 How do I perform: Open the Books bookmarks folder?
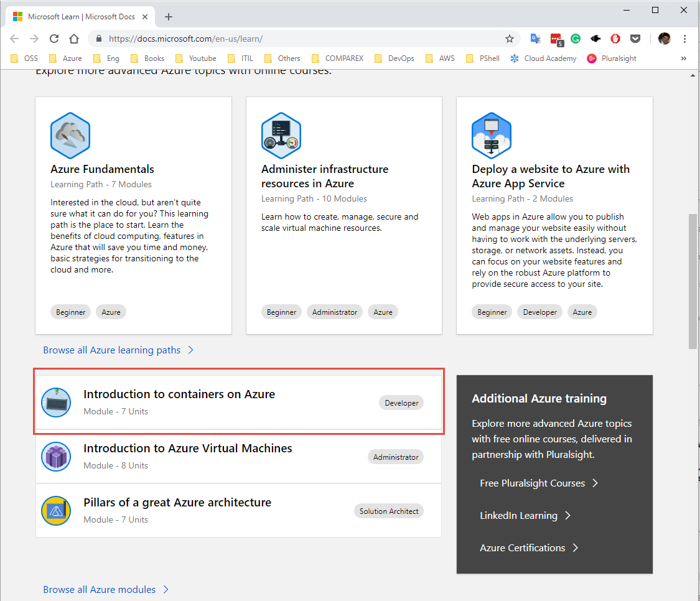147,58
